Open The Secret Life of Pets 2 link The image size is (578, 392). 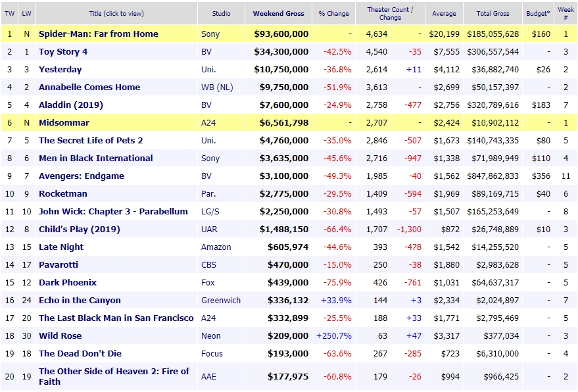[91, 140]
